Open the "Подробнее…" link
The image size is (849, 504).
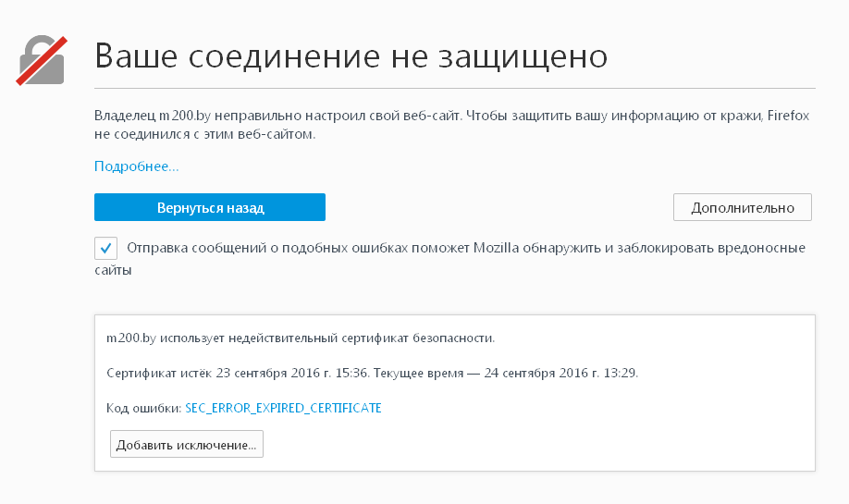pos(137,166)
